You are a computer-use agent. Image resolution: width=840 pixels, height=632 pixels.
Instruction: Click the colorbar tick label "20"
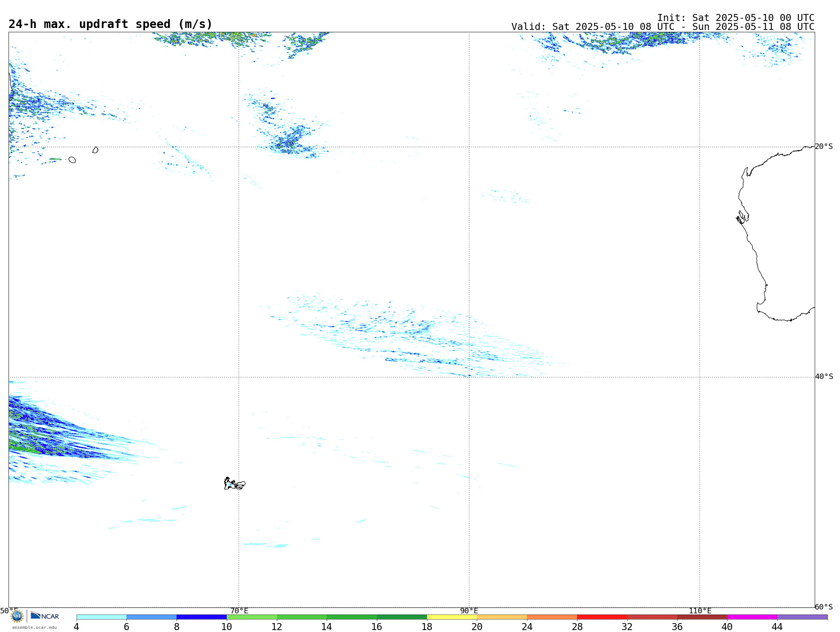pyautogui.click(x=477, y=627)
